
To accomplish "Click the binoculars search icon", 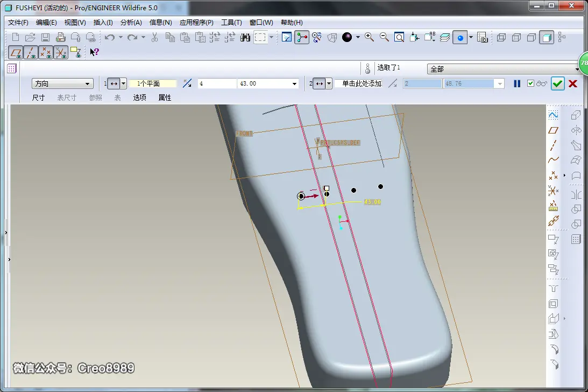I will coord(245,37).
